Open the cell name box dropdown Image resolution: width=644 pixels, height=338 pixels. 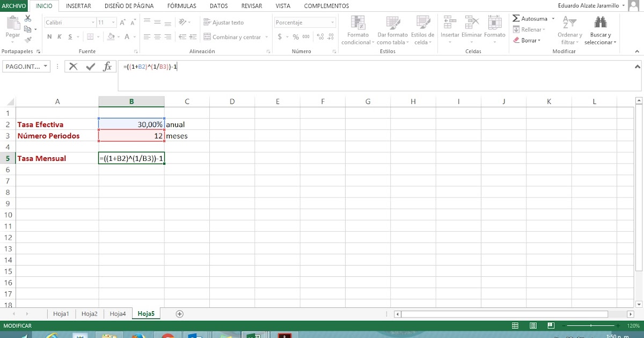(x=46, y=66)
